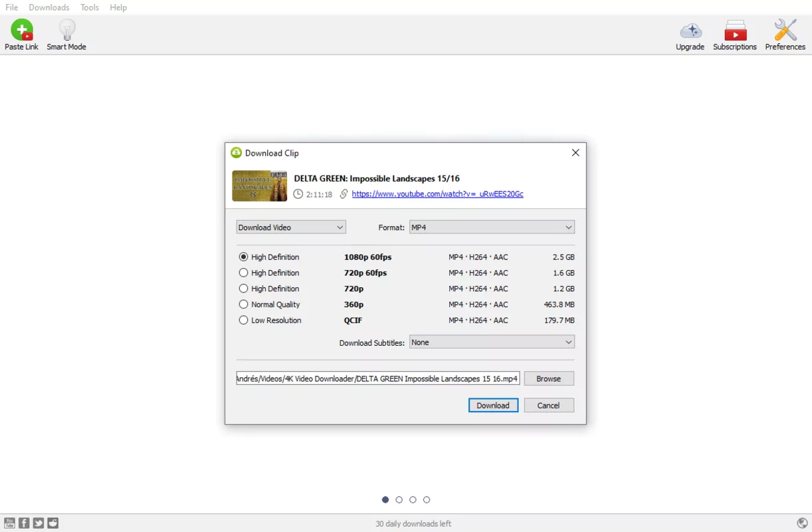Viewport: 812px width, 532px height.
Task: Open the Format MP4 dropdown
Action: (492, 227)
